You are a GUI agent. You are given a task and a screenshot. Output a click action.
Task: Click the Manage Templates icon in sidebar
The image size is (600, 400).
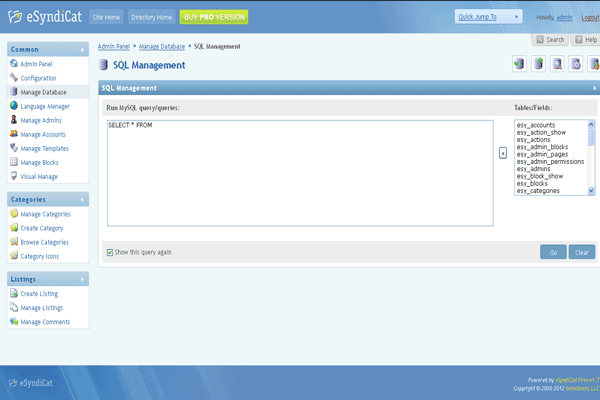tap(13, 148)
